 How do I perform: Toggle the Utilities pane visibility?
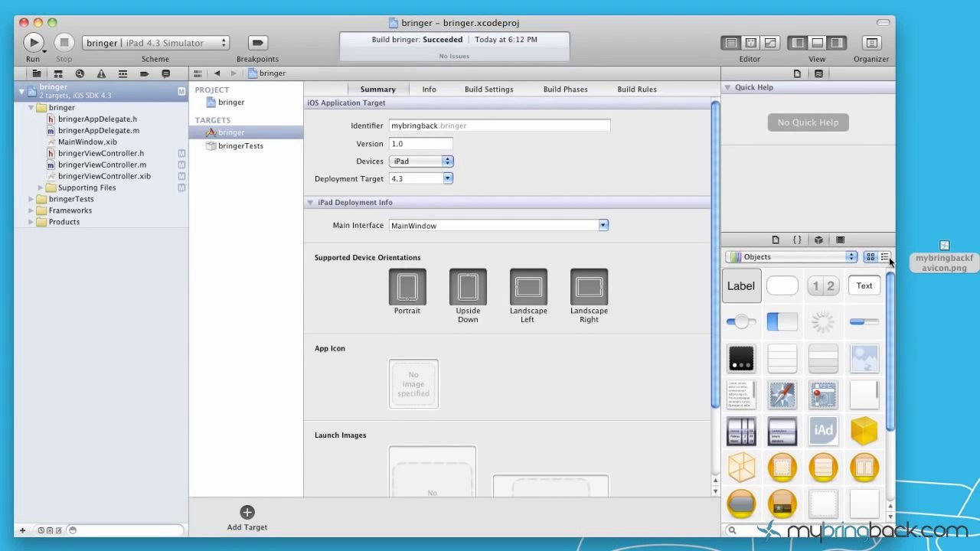pos(837,43)
